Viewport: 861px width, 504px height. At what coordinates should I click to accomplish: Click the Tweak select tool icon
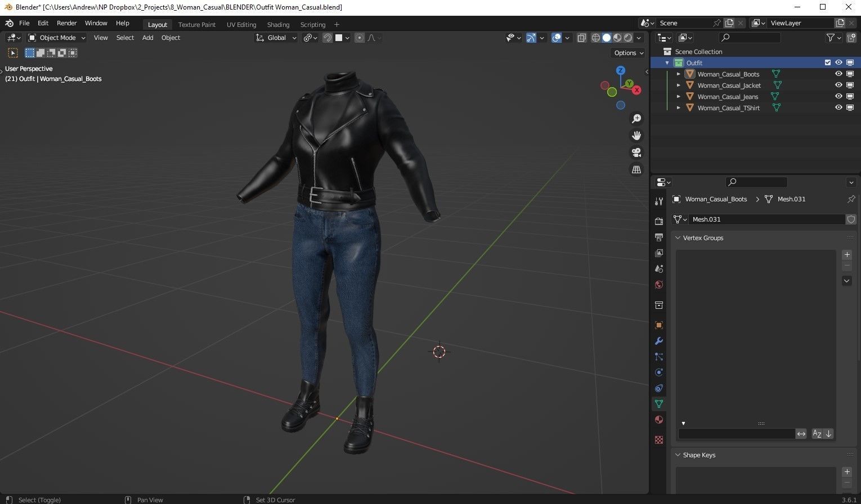(x=12, y=53)
